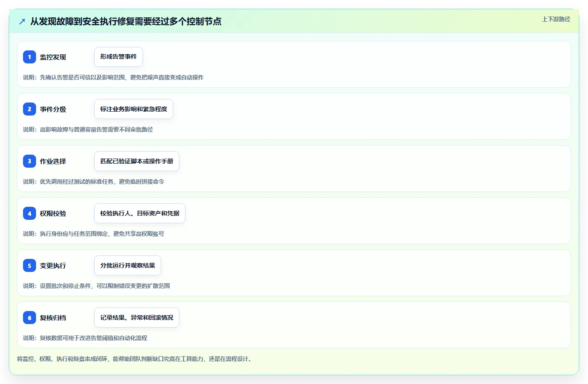Select the 记录结果、异常和回滚情况 chip
Screen dimensions: 588x384
click(x=137, y=318)
